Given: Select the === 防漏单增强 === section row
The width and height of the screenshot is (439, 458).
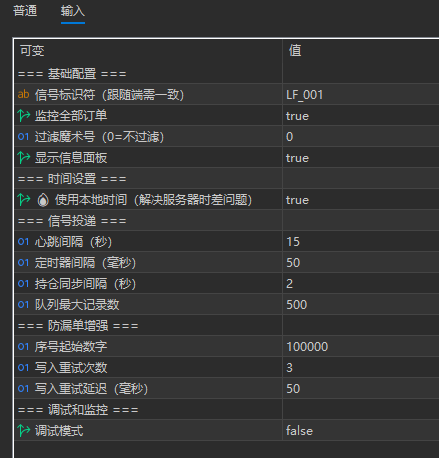Looking at the screenshot, I should 227,326.
